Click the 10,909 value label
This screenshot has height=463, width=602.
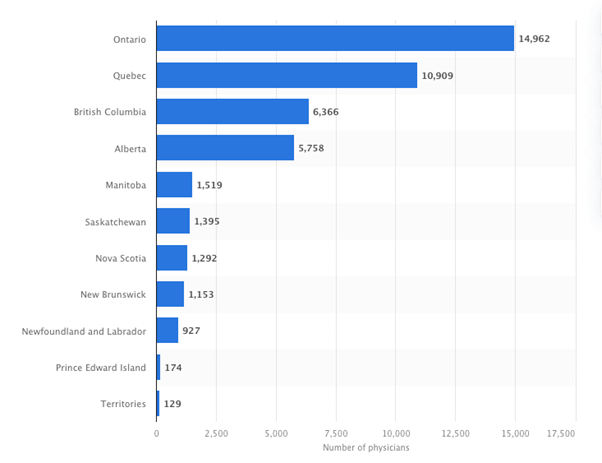point(437,76)
